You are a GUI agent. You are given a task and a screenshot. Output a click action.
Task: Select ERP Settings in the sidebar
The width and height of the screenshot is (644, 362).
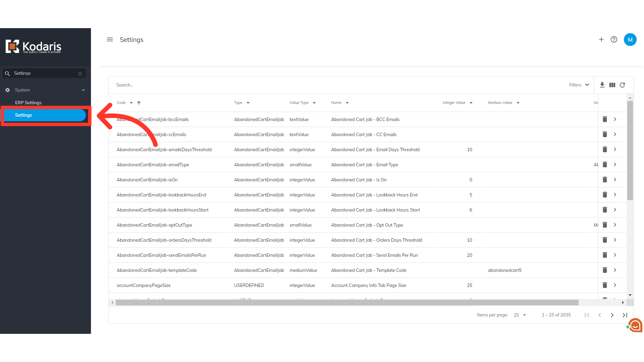(x=28, y=103)
